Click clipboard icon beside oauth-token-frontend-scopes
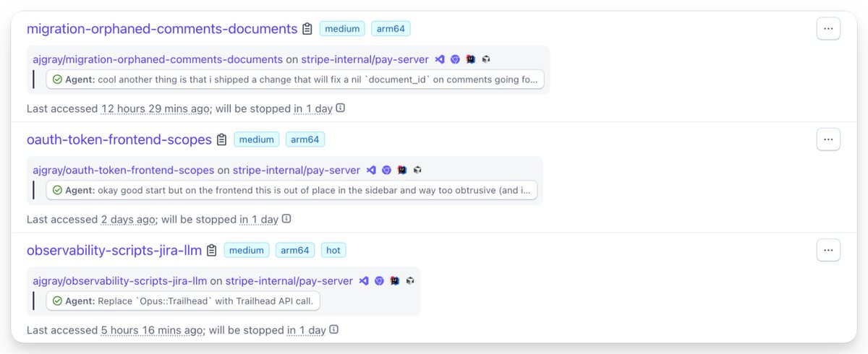 point(222,139)
